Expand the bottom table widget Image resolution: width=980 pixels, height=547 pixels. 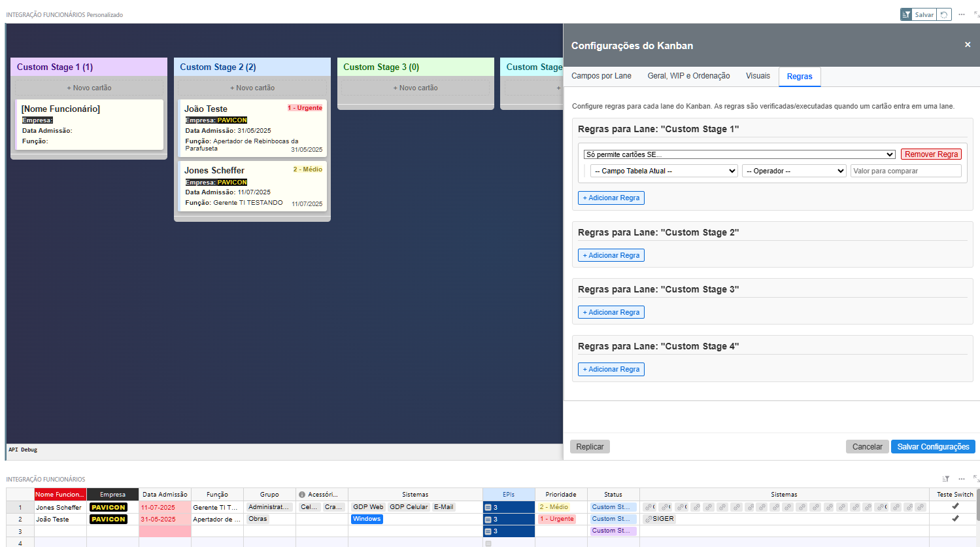tap(976, 479)
